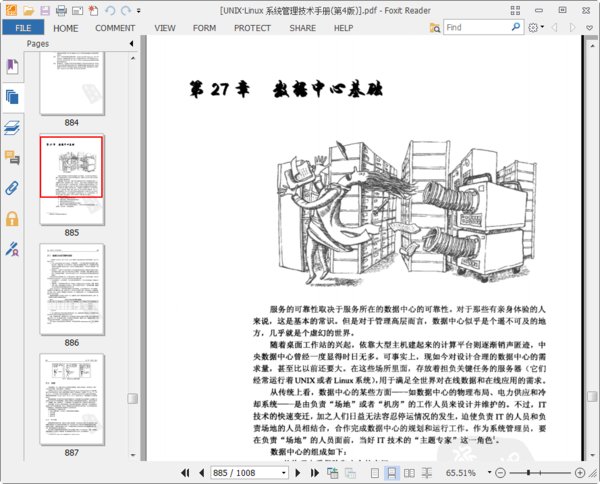The image size is (600, 484).
Task: Open the page number dropdown
Action: pyautogui.click(x=287, y=472)
